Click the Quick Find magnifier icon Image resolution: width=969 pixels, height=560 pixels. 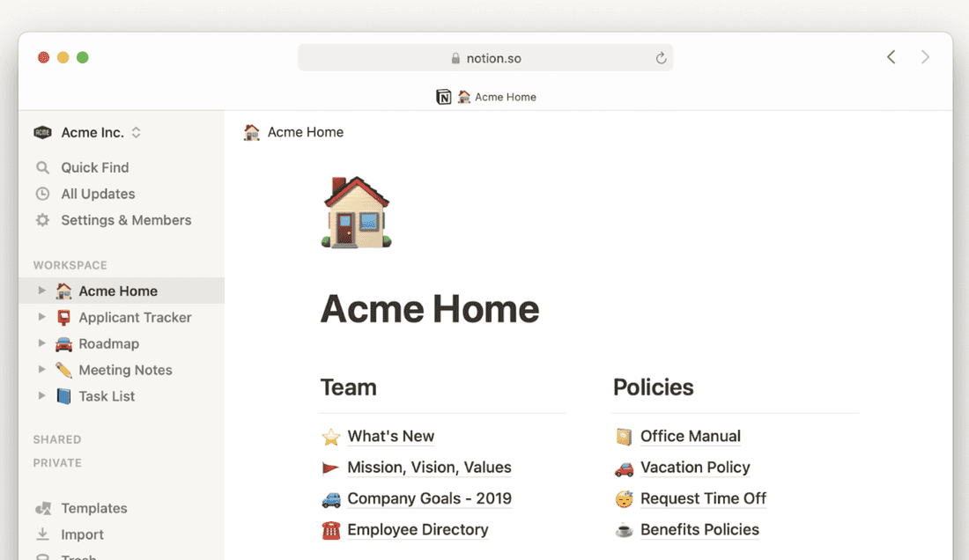[42, 167]
